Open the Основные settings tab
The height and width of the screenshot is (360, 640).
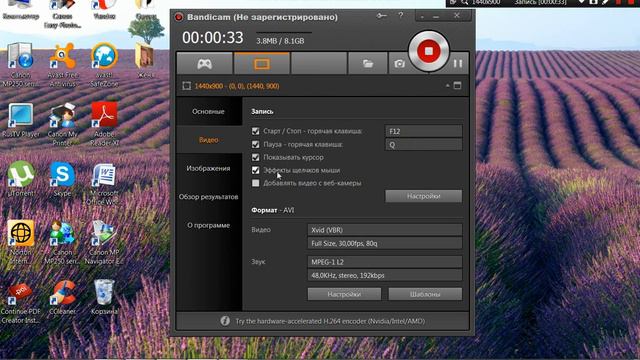pyautogui.click(x=209, y=111)
